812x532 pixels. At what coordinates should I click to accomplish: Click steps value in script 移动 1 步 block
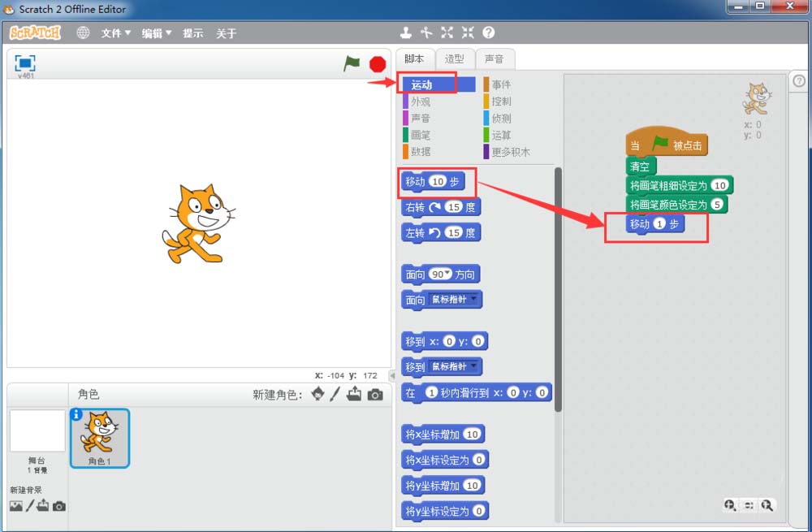(659, 224)
